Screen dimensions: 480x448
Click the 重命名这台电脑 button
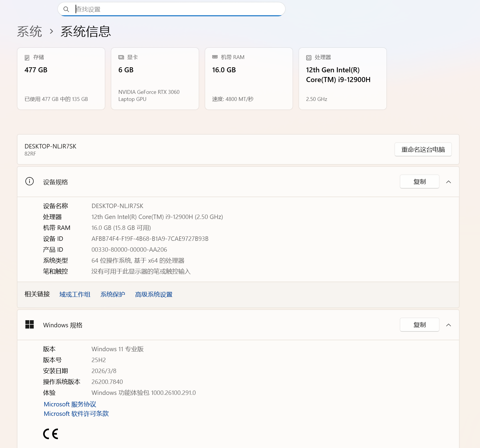(423, 150)
